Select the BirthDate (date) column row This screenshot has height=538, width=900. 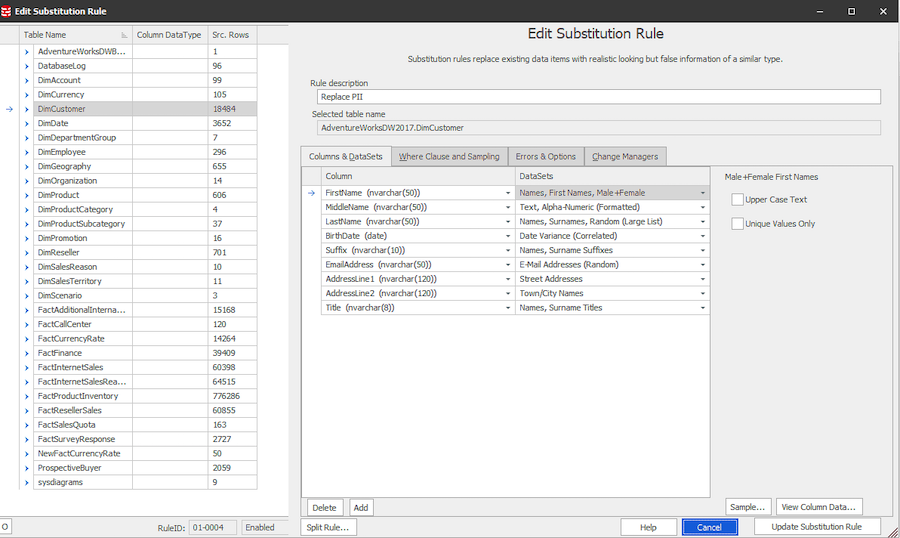pos(418,236)
